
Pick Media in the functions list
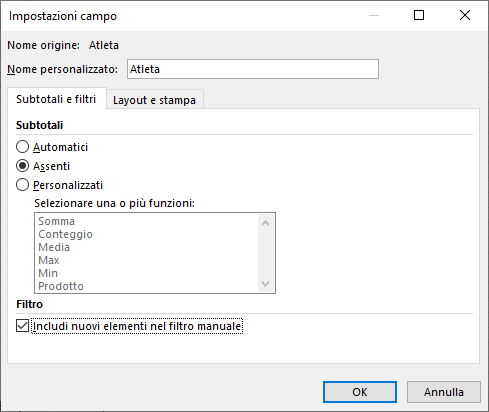point(147,247)
